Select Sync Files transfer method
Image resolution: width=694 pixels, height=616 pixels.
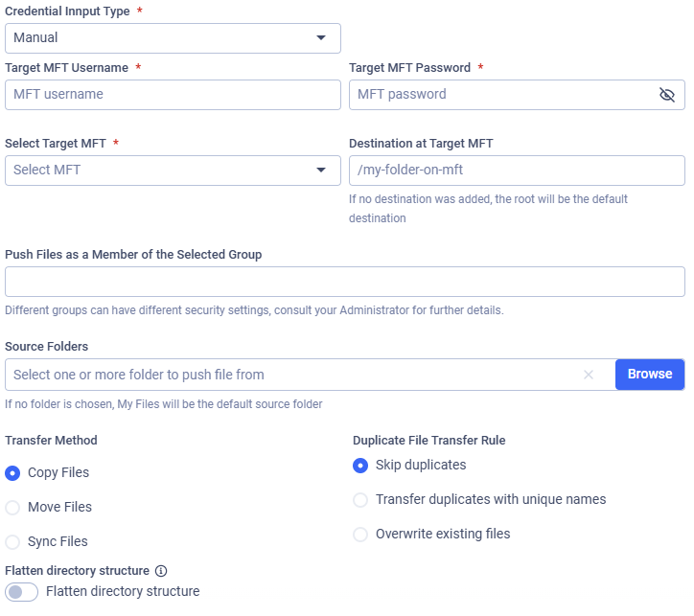13,542
